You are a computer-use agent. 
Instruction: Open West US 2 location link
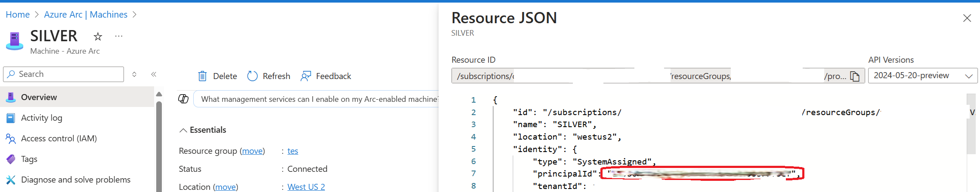pyautogui.click(x=306, y=187)
